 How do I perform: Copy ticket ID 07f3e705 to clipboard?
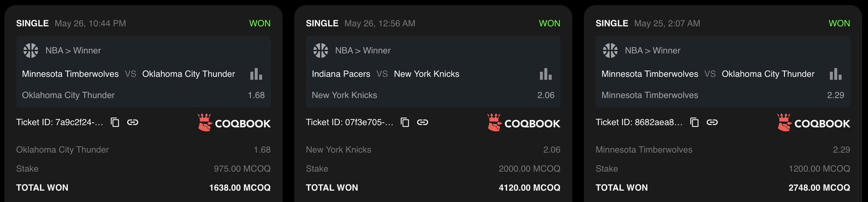pos(405,122)
